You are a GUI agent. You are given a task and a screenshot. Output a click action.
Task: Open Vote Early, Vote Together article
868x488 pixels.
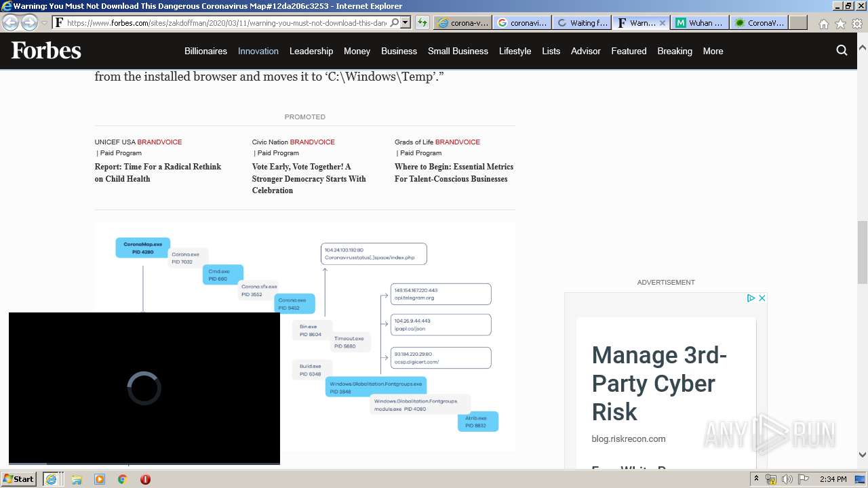pos(309,178)
